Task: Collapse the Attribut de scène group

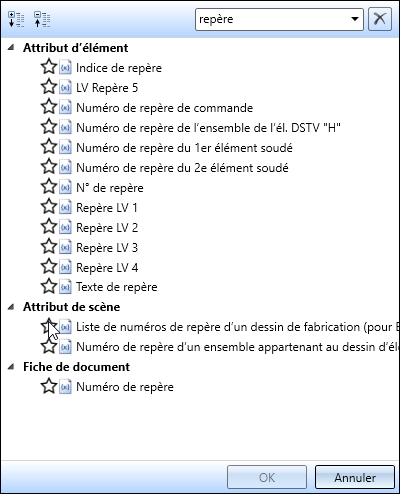Action: 11,307
